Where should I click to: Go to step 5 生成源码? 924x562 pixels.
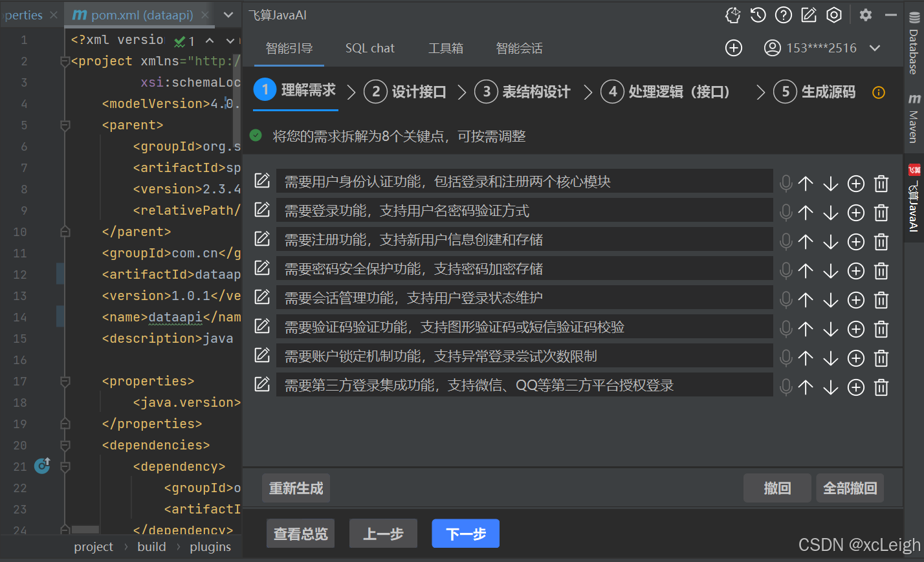click(x=815, y=92)
